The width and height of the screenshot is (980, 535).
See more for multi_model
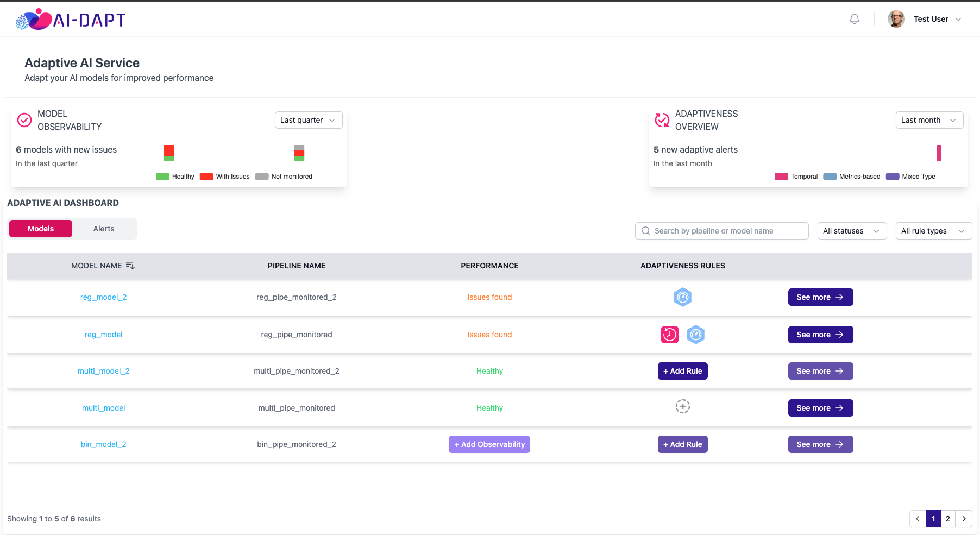(821, 408)
